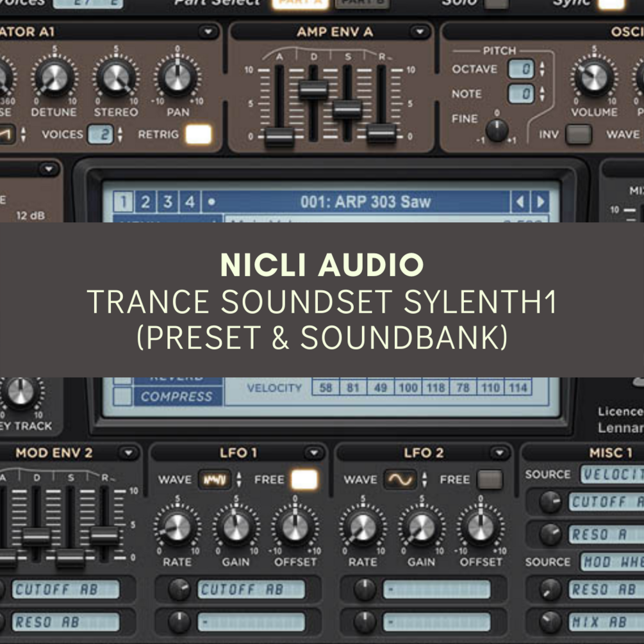The height and width of the screenshot is (644, 644).
Task: Click arpeggiator velocity cell 100
Action: [408, 387]
